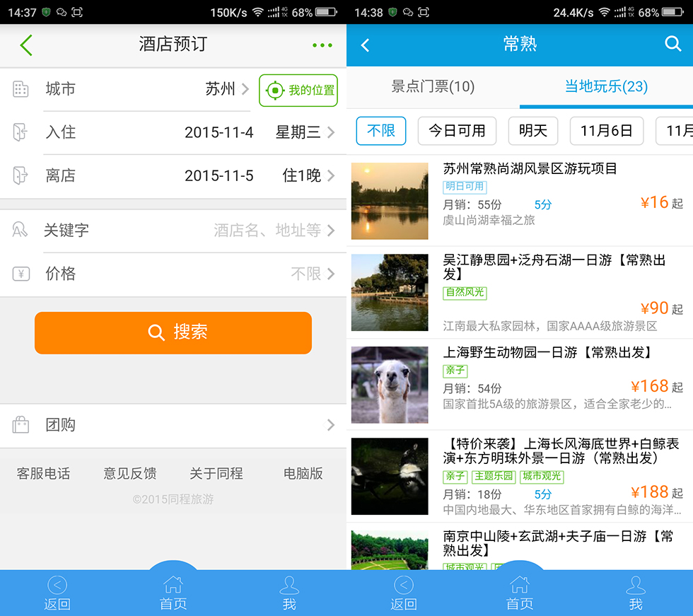Tap 我 profile in right bottom bar
This screenshot has width=693, height=616.
pyautogui.click(x=636, y=593)
